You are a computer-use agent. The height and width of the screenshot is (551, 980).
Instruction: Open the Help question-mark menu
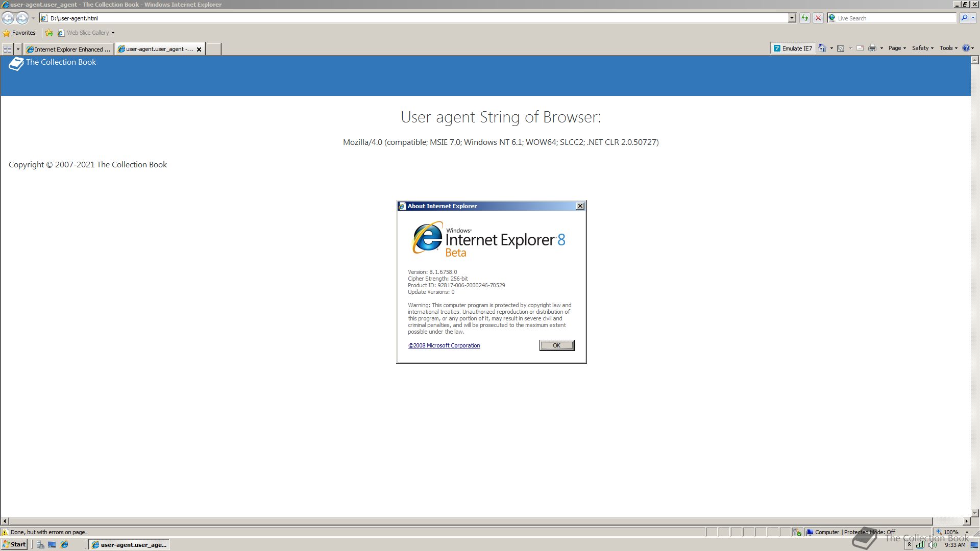[968, 48]
